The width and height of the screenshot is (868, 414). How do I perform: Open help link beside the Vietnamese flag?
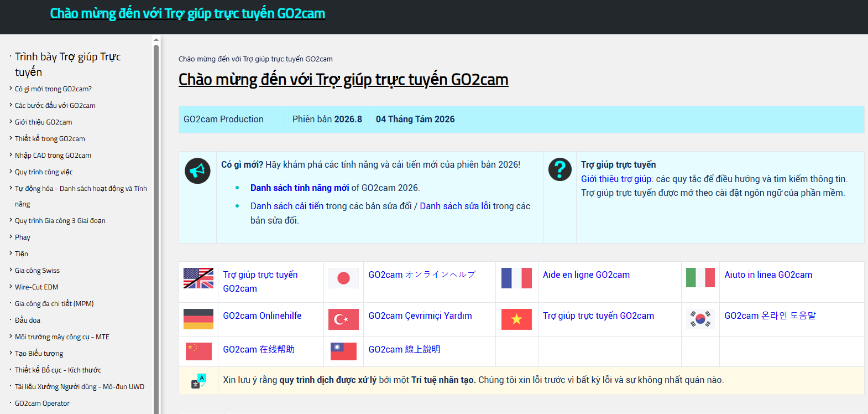[x=598, y=315]
